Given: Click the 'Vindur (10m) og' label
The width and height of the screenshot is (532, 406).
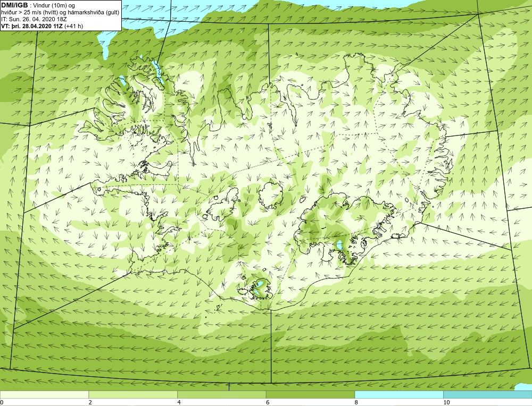Looking at the screenshot, I should click(x=54, y=6).
